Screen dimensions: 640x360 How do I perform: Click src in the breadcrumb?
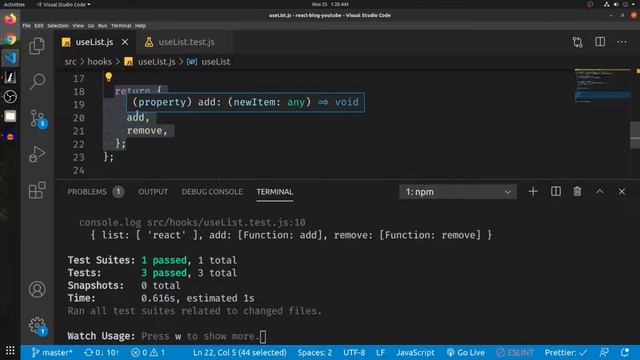click(x=70, y=62)
